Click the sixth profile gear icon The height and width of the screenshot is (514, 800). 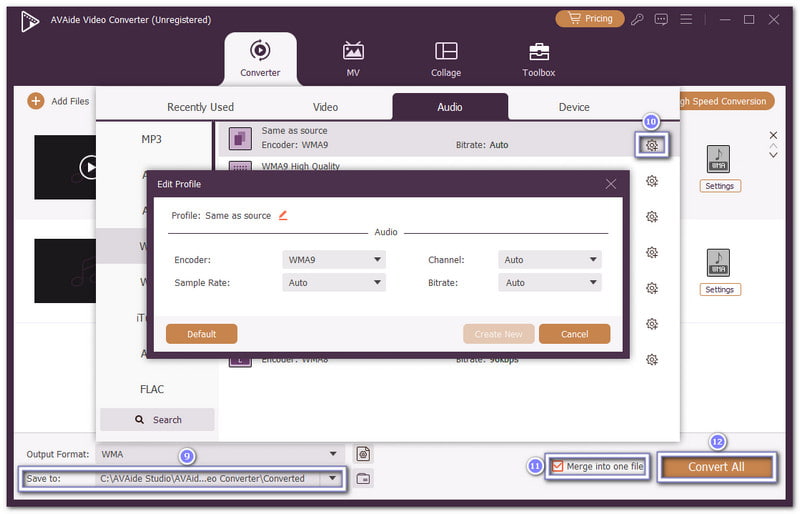(652, 324)
